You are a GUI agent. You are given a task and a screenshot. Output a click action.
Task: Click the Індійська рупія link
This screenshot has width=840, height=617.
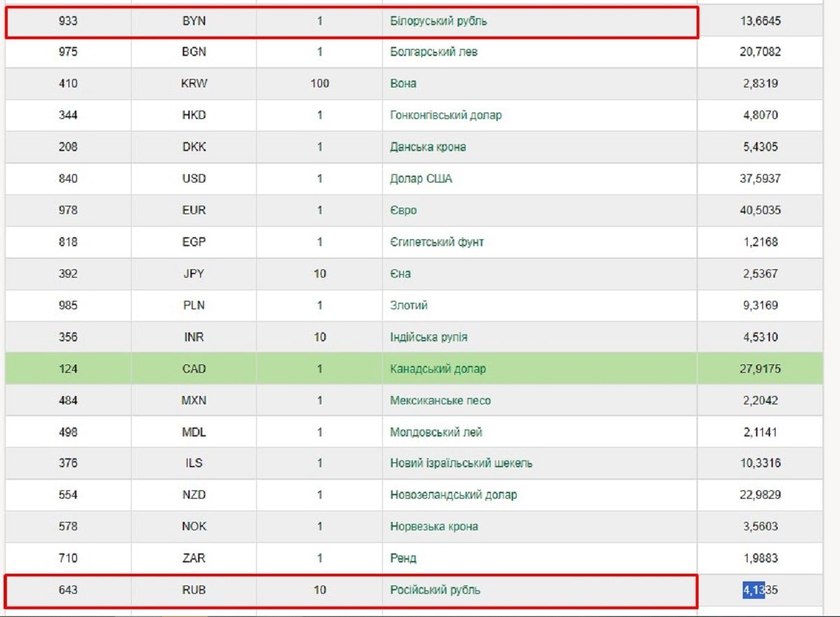[428, 337]
